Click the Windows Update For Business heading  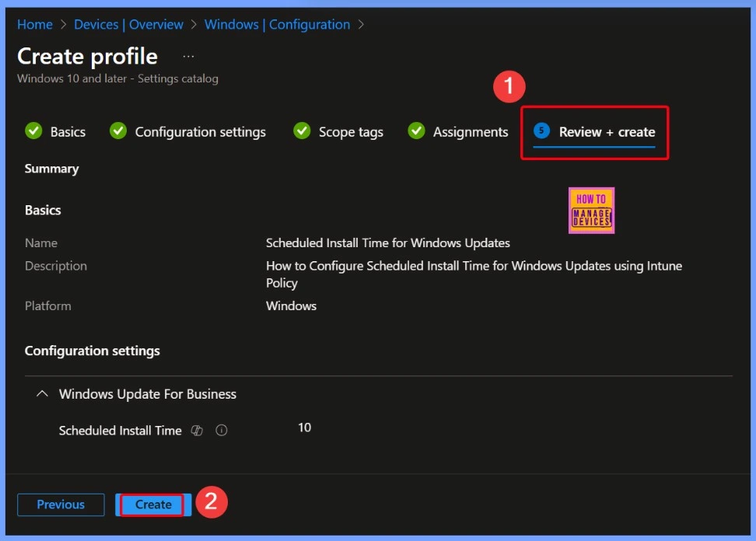148,394
